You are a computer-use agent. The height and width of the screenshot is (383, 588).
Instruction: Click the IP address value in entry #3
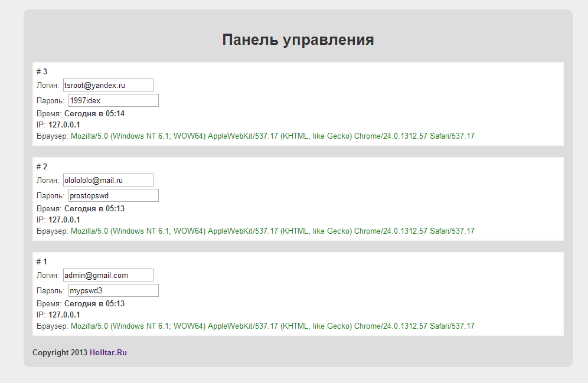tap(64, 125)
